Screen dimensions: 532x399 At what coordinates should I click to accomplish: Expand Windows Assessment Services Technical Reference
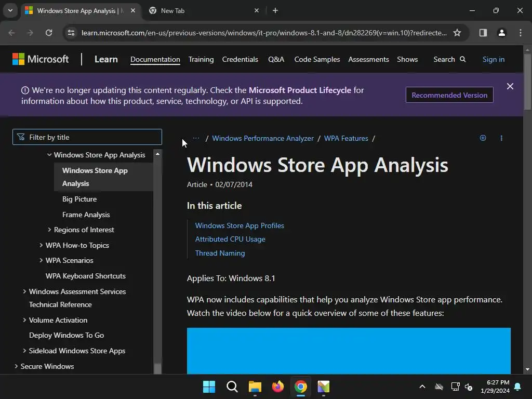[24, 291]
